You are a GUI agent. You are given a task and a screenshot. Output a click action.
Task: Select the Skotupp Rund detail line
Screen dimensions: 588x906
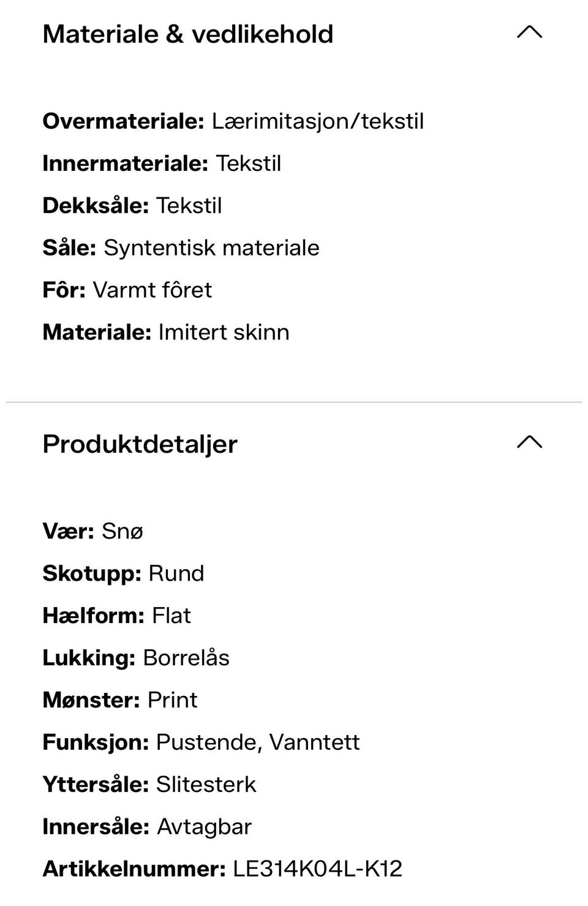[124, 573]
